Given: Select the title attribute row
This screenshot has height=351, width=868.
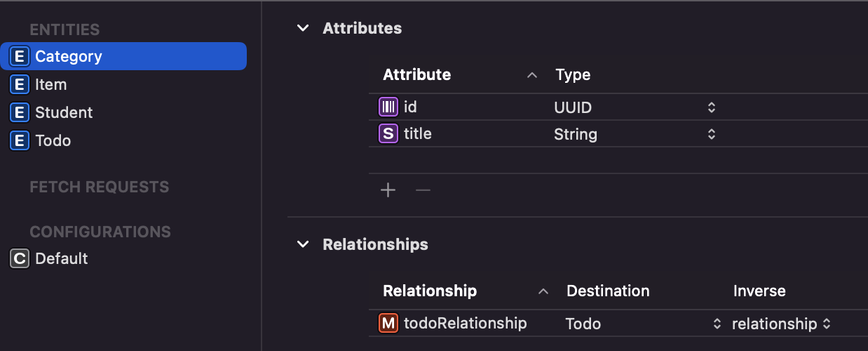Looking at the screenshot, I should tap(618, 133).
